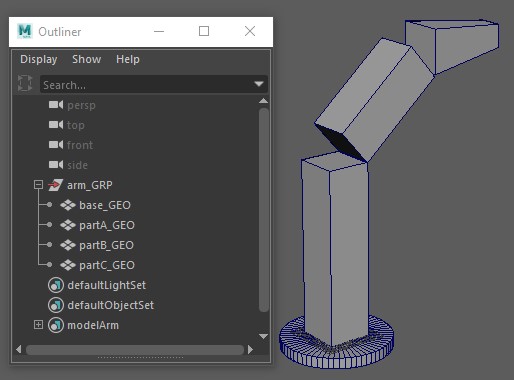Screen dimensions: 514x380
Task: Click the horizontal scrollbar right arrow
Action: click(x=250, y=349)
